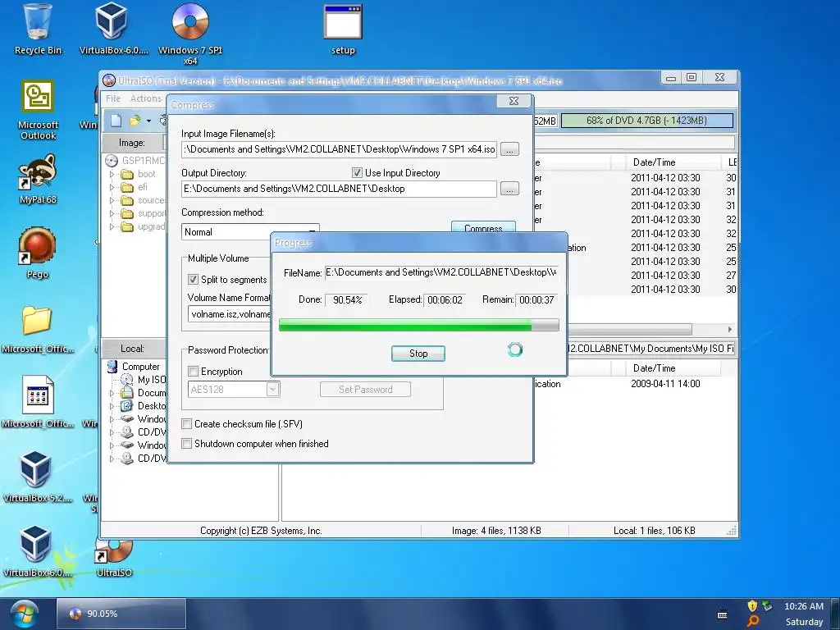Open the toolbar dropdown arrow next to Open
The image size is (840, 630).
pyautogui.click(x=149, y=121)
